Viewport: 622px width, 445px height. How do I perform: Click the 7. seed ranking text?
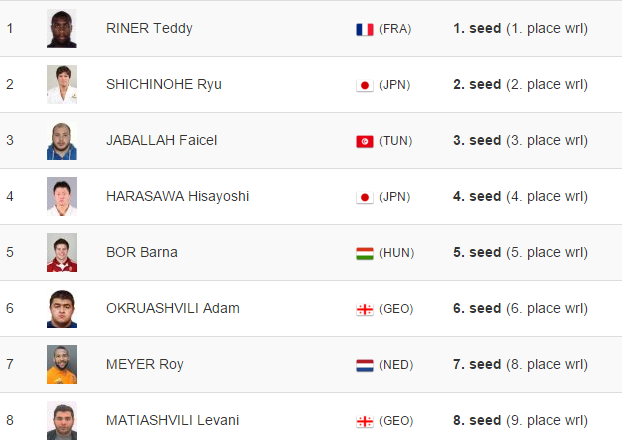477,364
